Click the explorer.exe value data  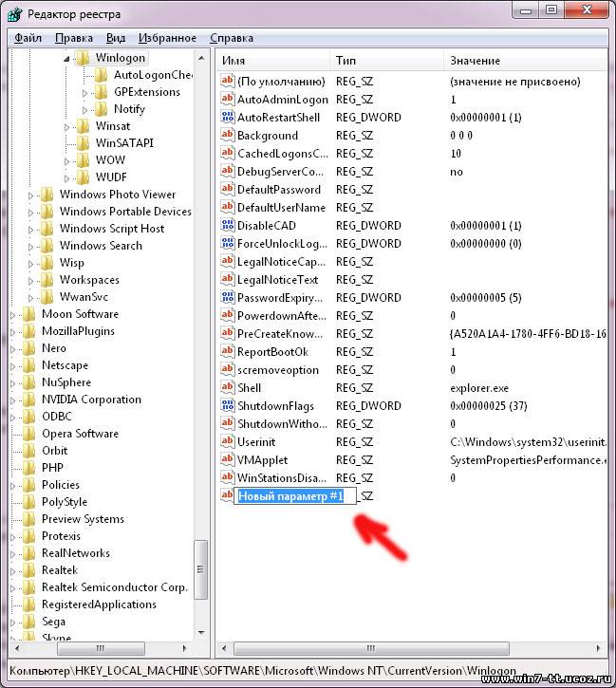(479, 388)
